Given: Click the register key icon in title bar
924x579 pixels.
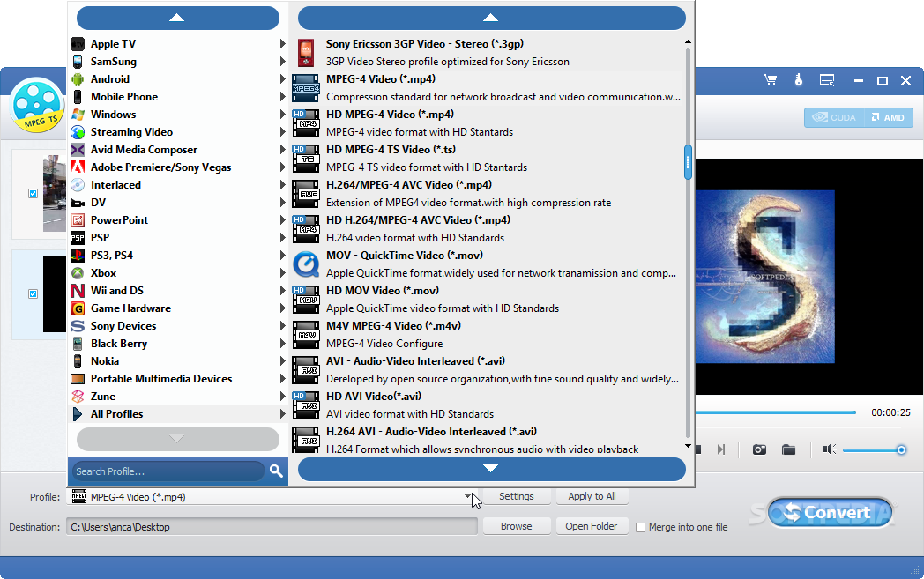Looking at the screenshot, I should tap(799, 79).
